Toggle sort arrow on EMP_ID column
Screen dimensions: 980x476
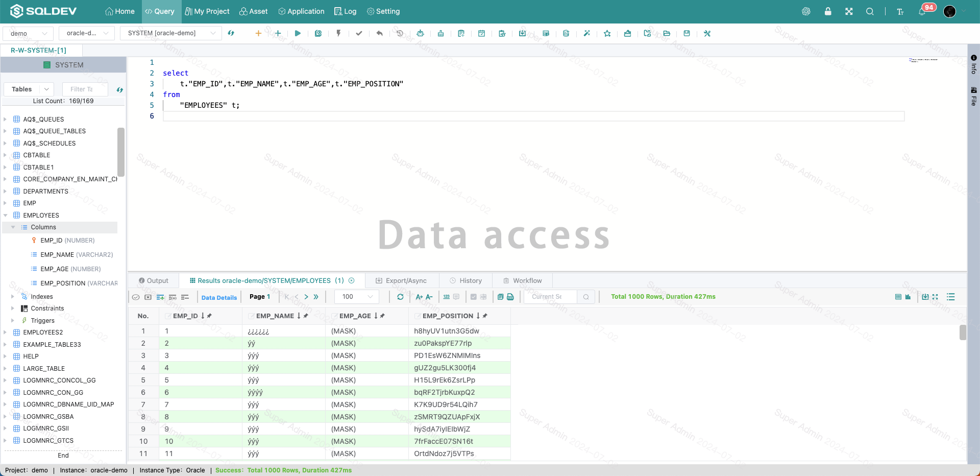203,316
